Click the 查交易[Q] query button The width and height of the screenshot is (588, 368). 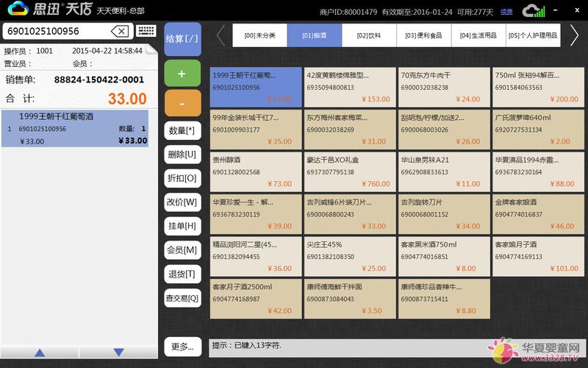182,298
